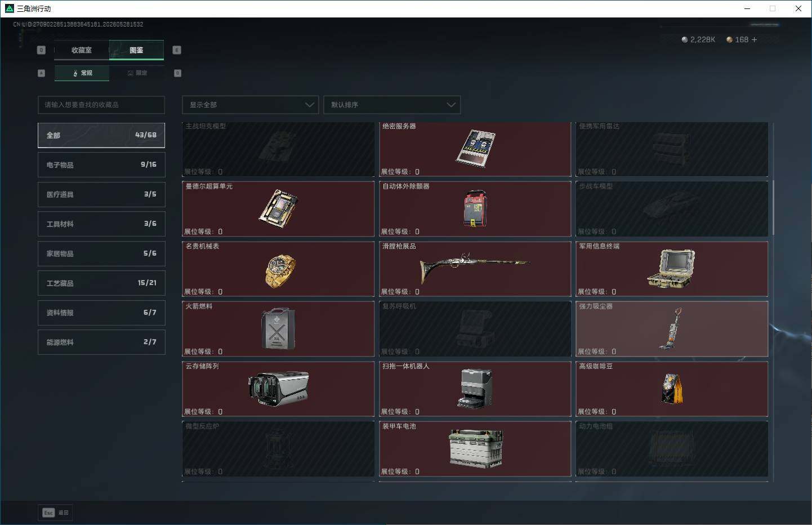Select the 限定 sub-tab
The image size is (812, 525).
coord(137,73)
